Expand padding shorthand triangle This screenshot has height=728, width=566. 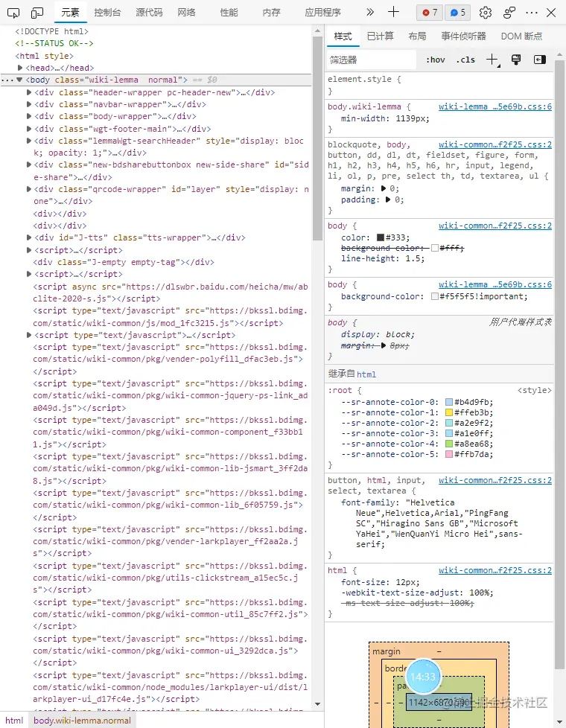pyautogui.click(x=388, y=199)
